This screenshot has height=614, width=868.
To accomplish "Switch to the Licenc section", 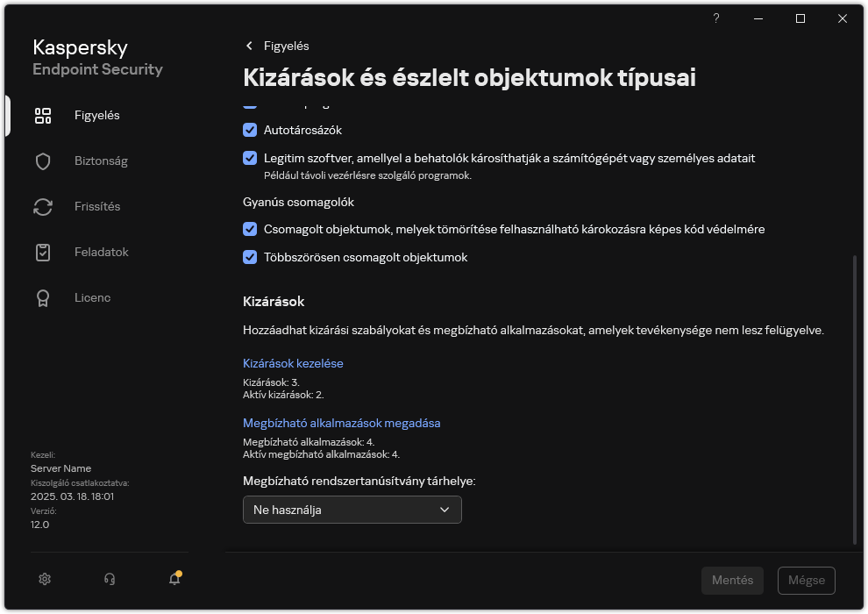I will click(92, 297).
